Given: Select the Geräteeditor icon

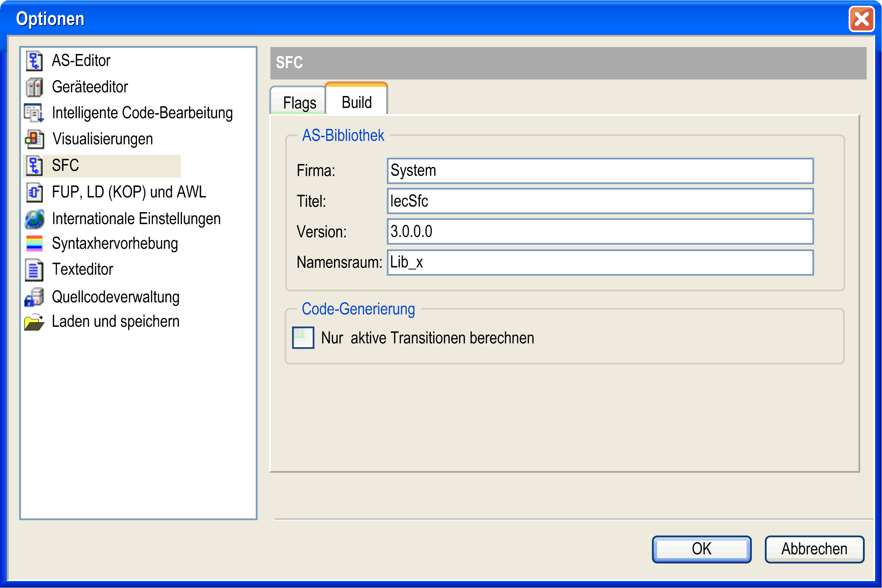Looking at the screenshot, I should [34, 87].
